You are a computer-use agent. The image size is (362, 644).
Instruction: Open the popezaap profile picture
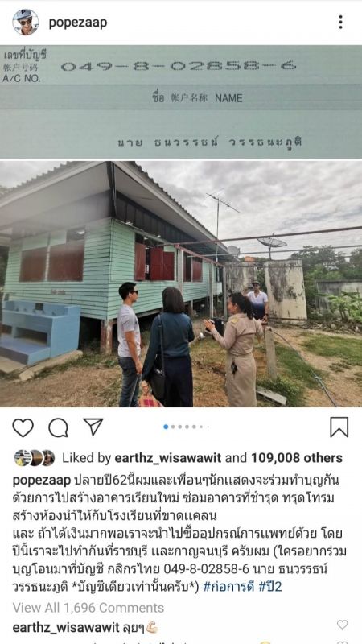point(26,23)
